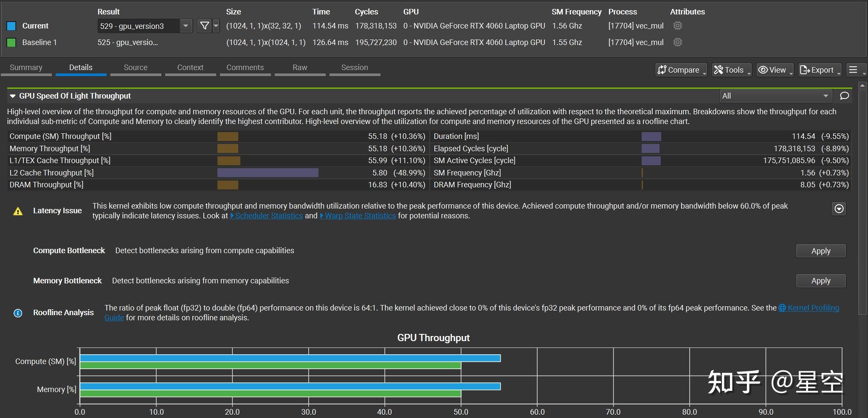This screenshot has width=868, height=418.
Task: Click the info icon next to Roofline Analysis
Action: [17, 313]
